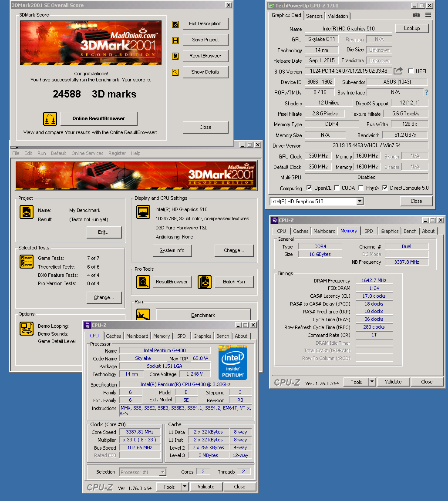448x501 pixels.
Task: Click the Run benchmark icon
Action: point(143,314)
